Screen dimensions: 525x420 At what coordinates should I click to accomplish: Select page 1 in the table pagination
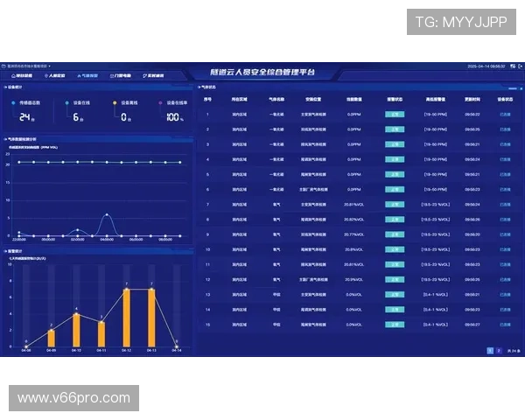point(490,349)
